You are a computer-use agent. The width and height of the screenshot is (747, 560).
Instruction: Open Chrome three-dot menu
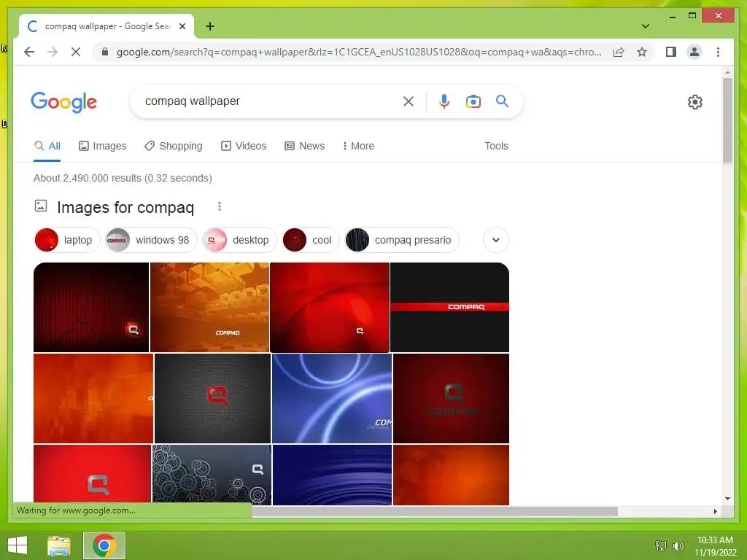pyautogui.click(x=718, y=52)
